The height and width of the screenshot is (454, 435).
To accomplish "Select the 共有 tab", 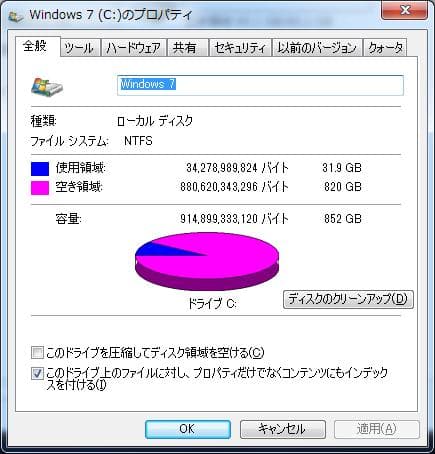I will (185, 48).
